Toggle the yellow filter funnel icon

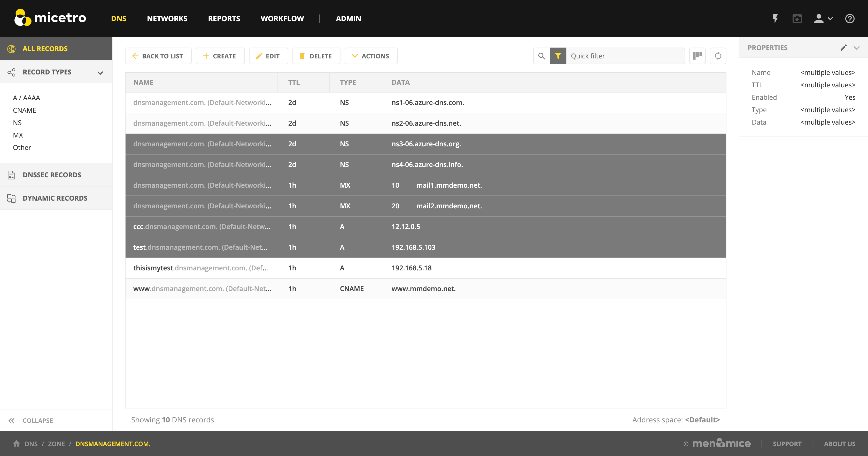(x=558, y=56)
